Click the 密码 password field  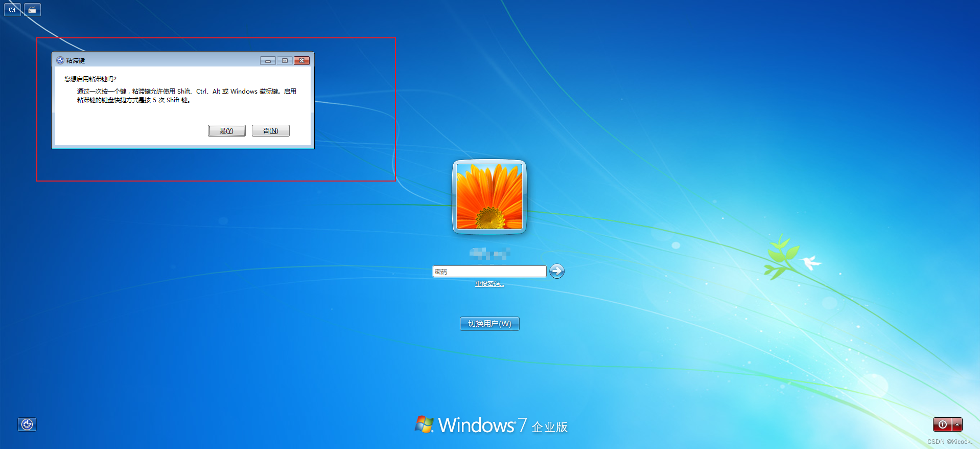click(x=489, y=272)
